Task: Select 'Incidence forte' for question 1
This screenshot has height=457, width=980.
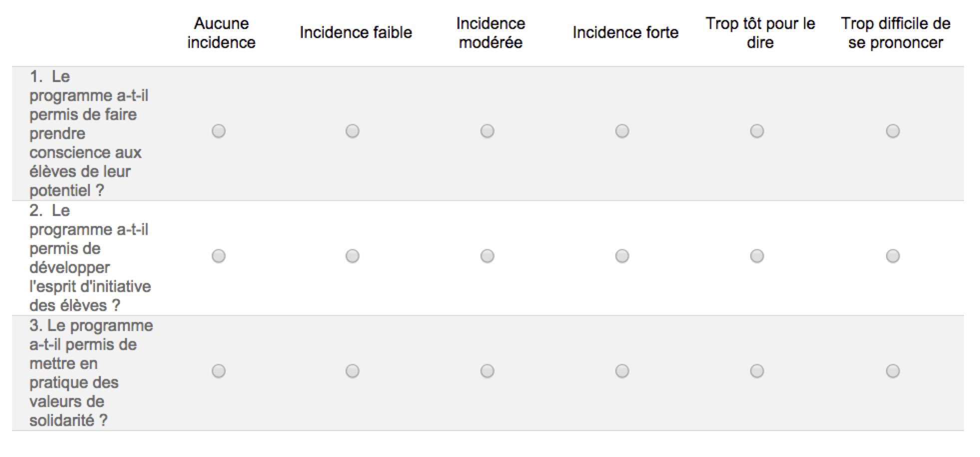Action: click(622, 131)
